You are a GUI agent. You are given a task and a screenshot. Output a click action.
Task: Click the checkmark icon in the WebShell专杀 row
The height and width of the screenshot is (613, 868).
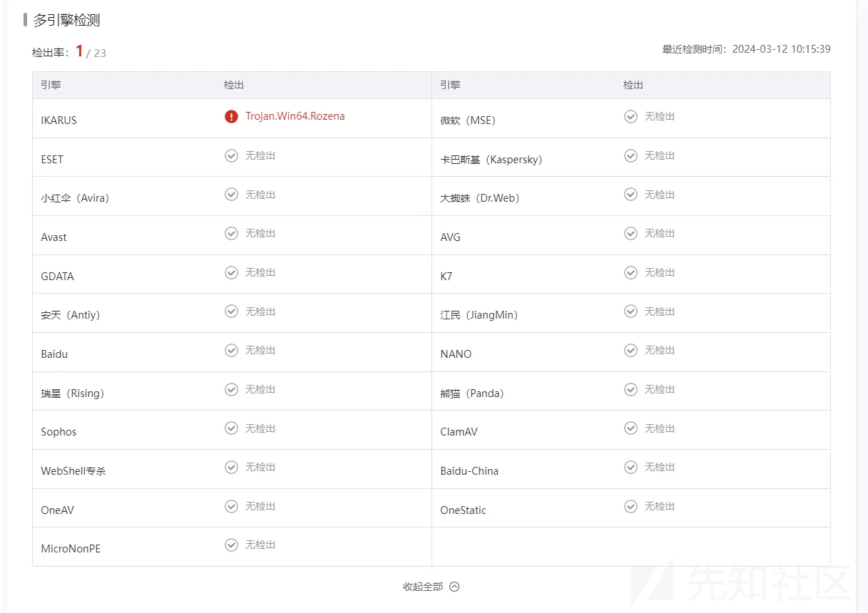[x=231, y=467]
